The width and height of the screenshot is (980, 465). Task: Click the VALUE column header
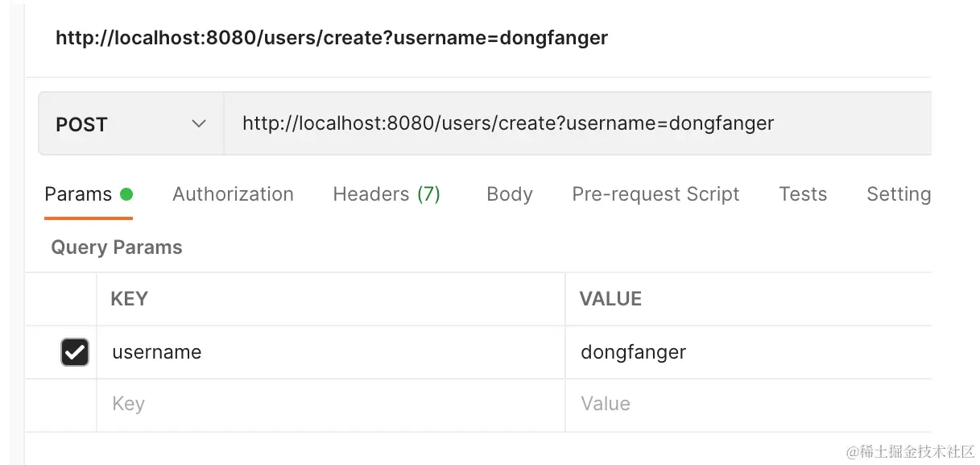(x=610, y=299)
